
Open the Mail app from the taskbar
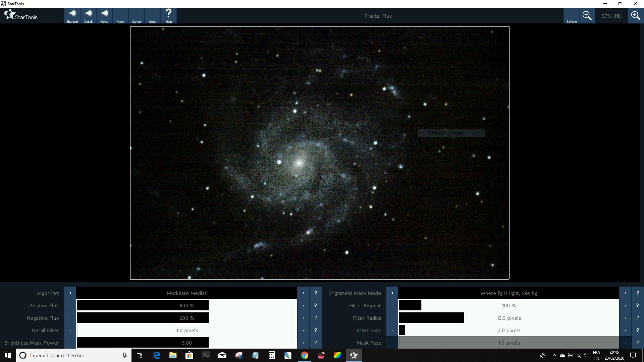222,355
